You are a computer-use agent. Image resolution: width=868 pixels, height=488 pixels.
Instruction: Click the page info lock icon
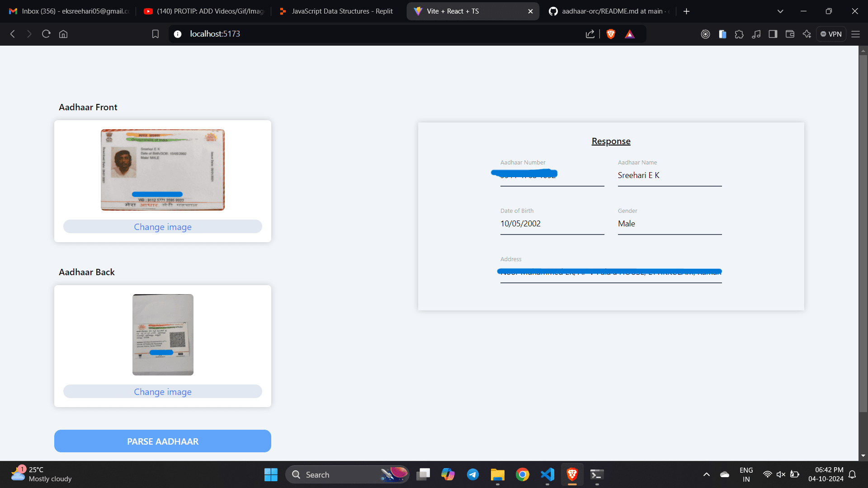(178, 33)
